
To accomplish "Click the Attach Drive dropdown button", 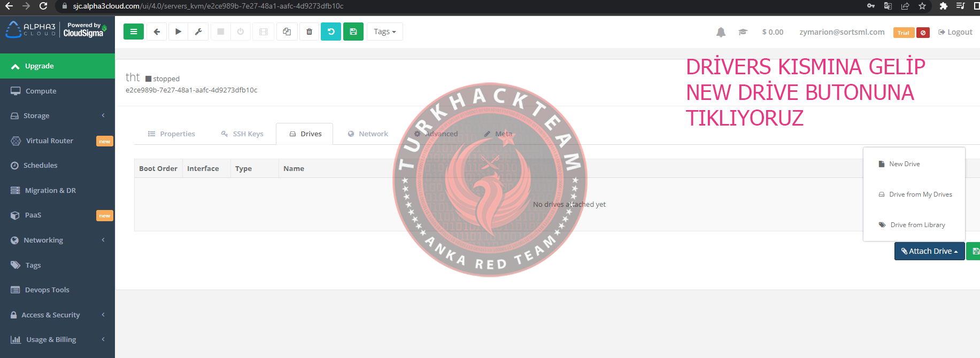I will pyautogui.click(x=930, y=251).
